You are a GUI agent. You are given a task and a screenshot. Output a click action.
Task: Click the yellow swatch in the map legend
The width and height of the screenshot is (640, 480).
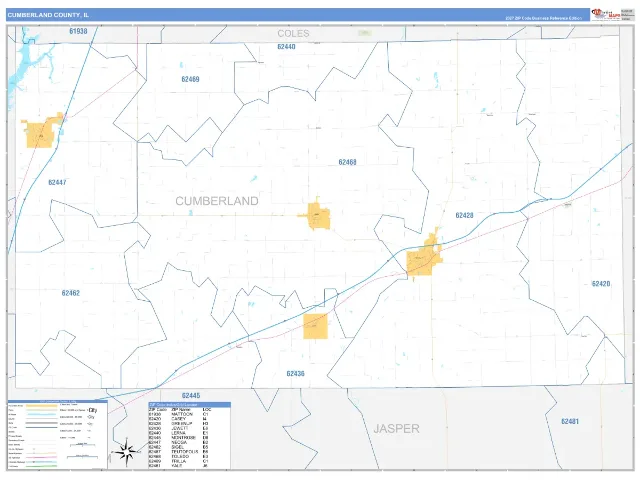click(x=42, y=406)
